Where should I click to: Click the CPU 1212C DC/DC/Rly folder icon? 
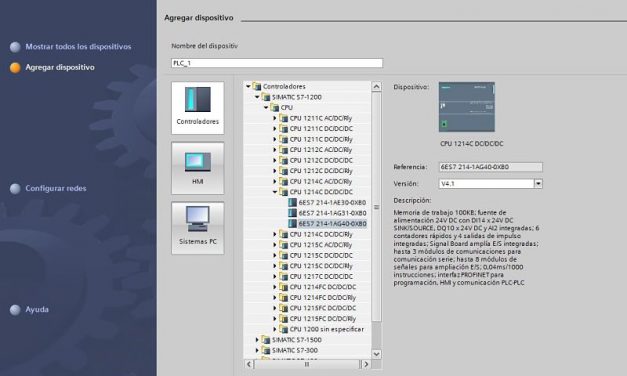tap(284, 171)
